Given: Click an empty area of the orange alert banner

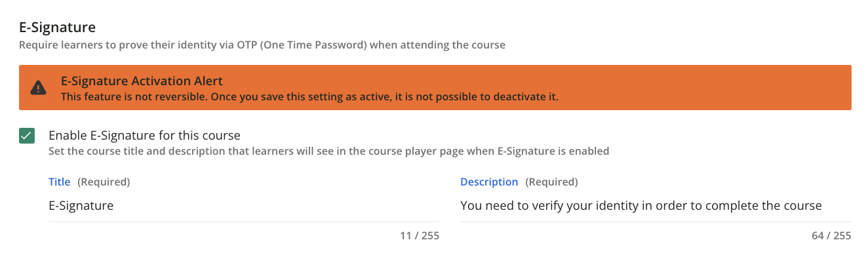Looking at the screenshot, I should 708,87.
